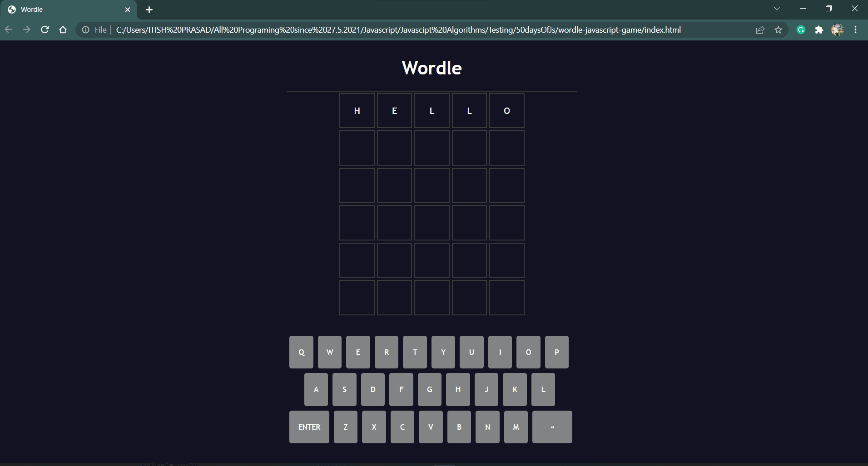Click the V key on the Wordle keyboard
The image size is (868, 466).
431,427
